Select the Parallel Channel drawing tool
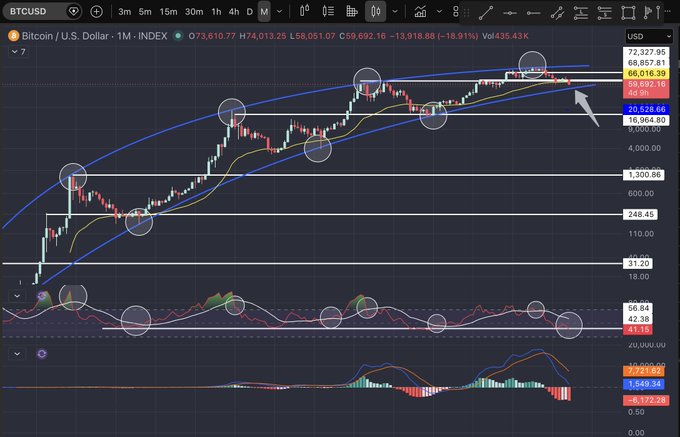Viewport: 680px width, 437px height. click(557, 13)
